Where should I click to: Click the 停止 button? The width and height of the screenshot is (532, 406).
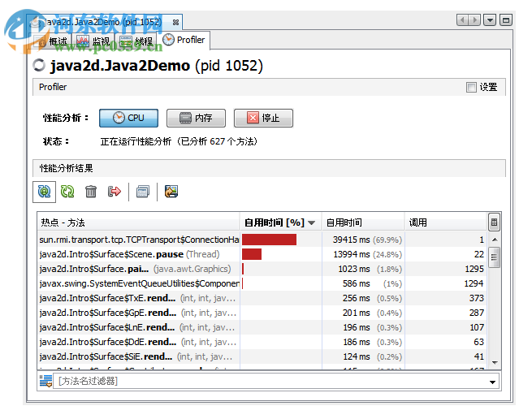pyautogui.click(x=263, y=118)
